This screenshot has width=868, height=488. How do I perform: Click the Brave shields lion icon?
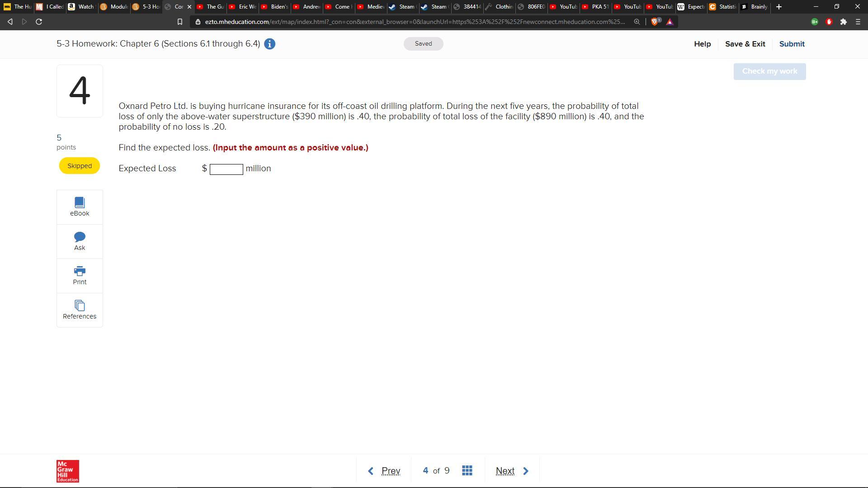(x=654, y=22)
